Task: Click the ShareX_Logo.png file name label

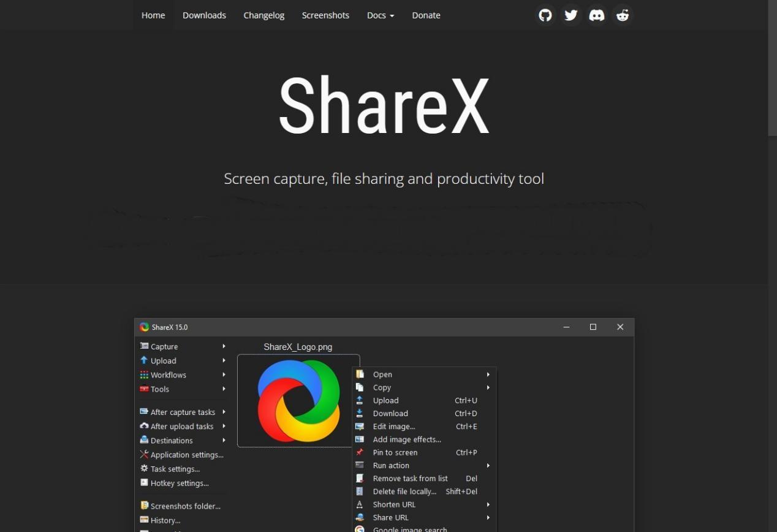Action: click(298, 347)
